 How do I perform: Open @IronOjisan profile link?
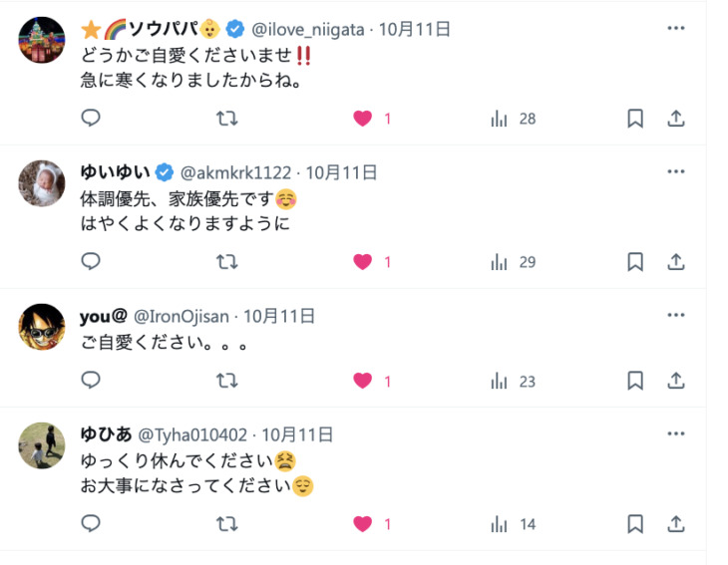(182, 316)
